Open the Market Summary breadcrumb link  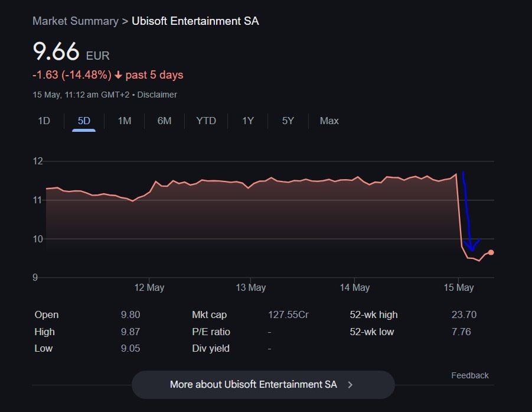[x=76, y=21]
